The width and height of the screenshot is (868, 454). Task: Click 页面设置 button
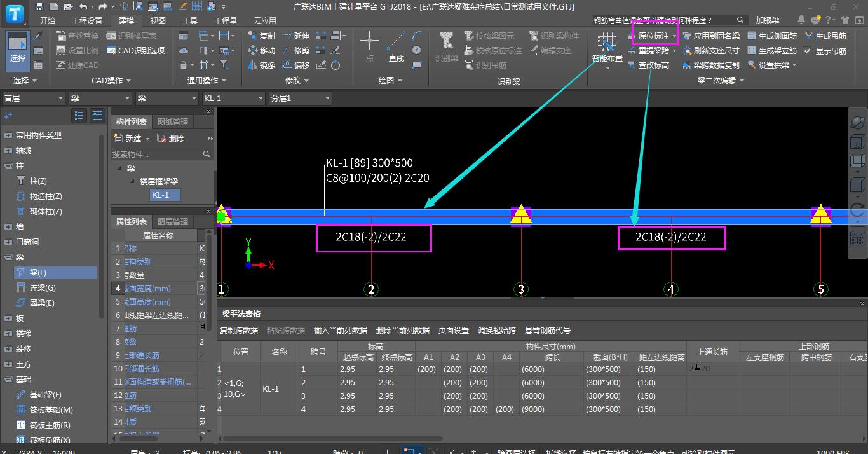tap(454, 331)
